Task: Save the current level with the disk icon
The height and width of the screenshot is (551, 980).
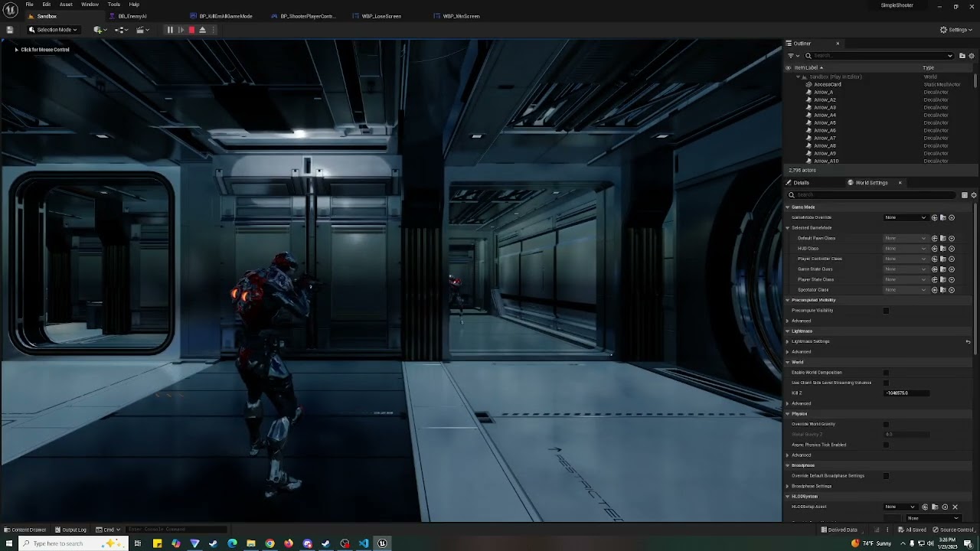Action: click(9, 30)
